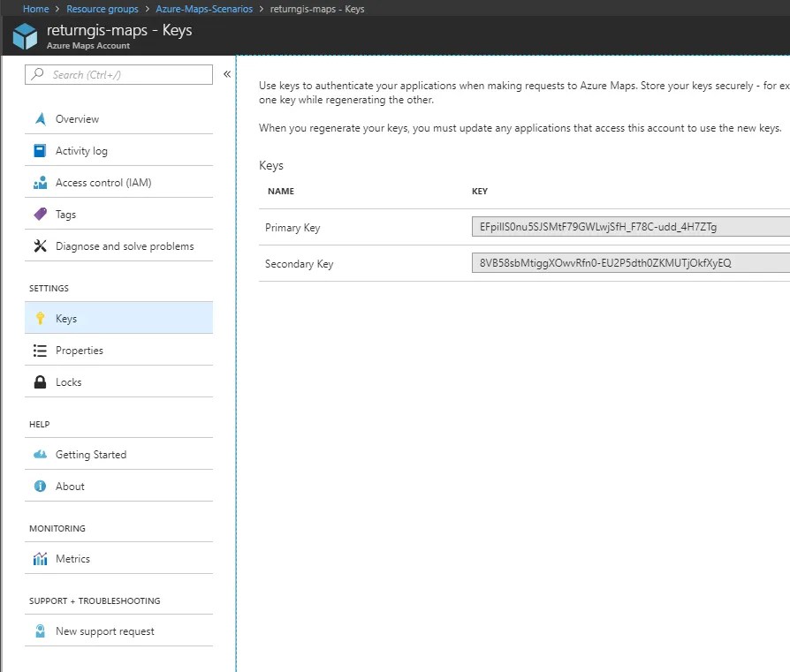Click the Diagnose wrench icon

click(x=41, y=245)
